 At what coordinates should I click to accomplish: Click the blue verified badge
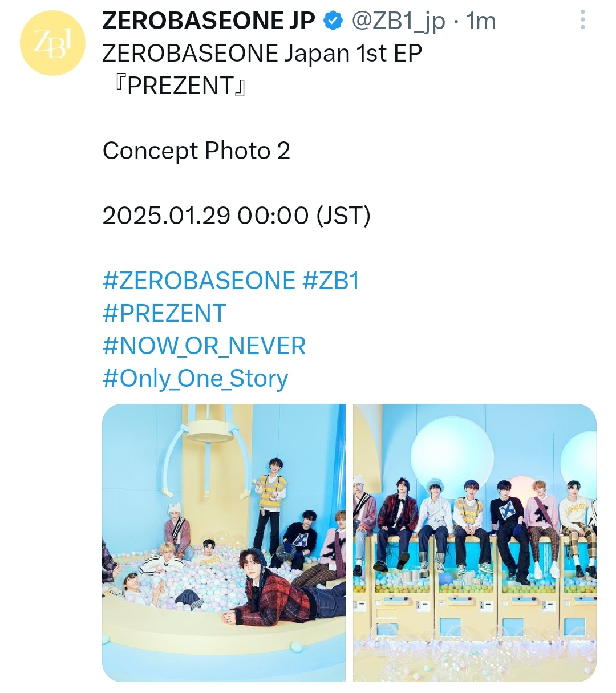click(x=333, y=21)
